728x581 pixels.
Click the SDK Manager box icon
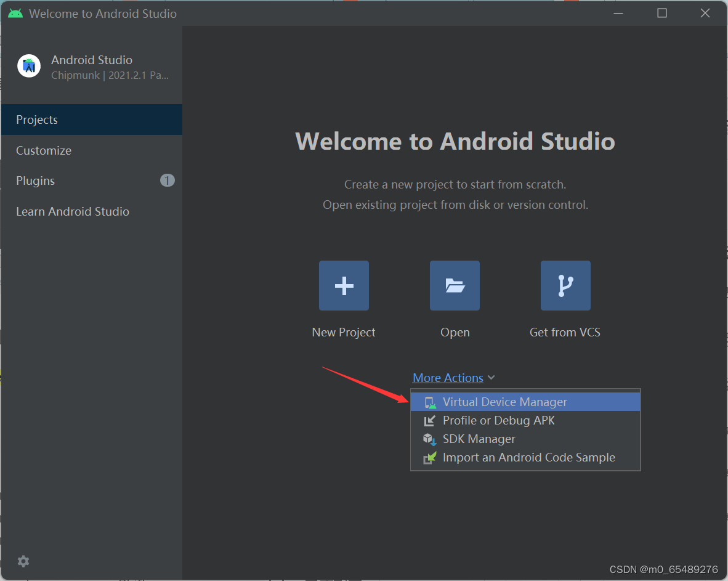(x=429, y=439)
